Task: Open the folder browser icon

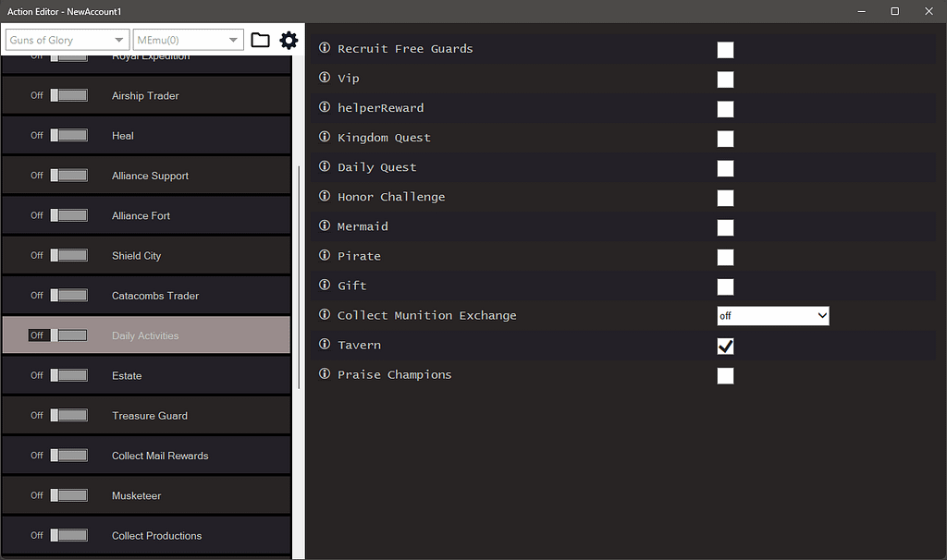Action: click(260, 40)
